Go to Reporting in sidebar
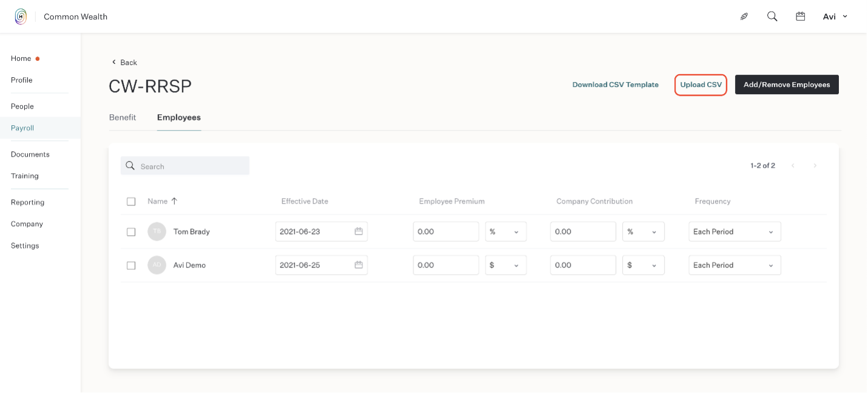This screenshot has width=868, height=395. [27, 202]
